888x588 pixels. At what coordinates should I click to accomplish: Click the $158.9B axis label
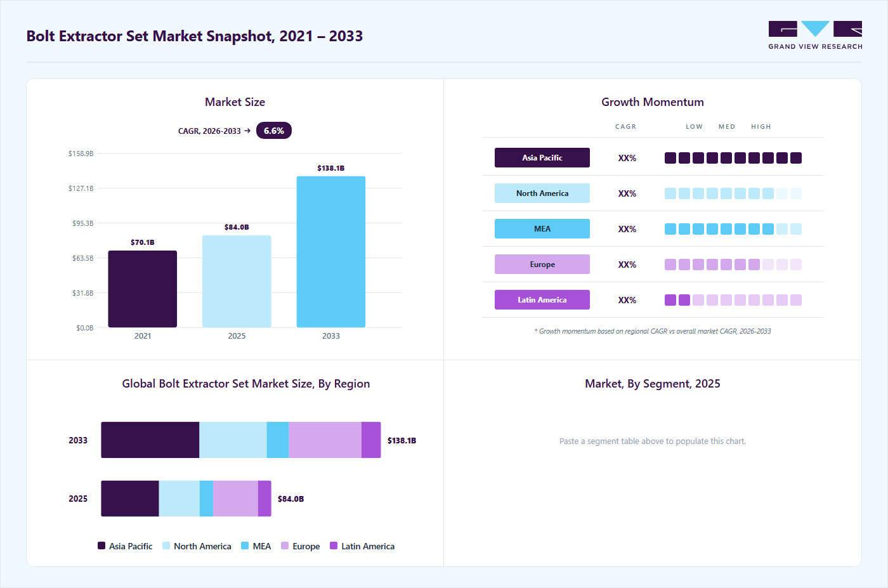click(81, 154)
